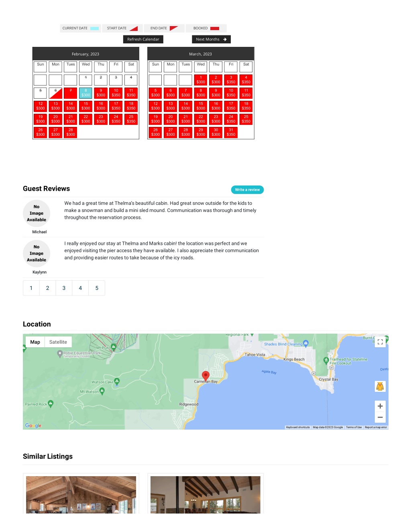Click the Mt Watson map marker
This screenshot has height=532, width=411.
102,391
